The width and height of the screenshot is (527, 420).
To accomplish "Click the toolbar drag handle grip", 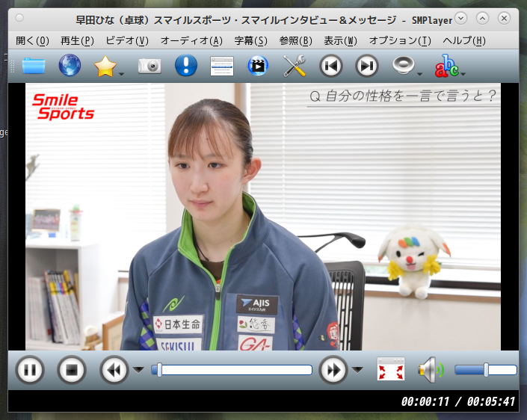I will [x=12, y=66].
